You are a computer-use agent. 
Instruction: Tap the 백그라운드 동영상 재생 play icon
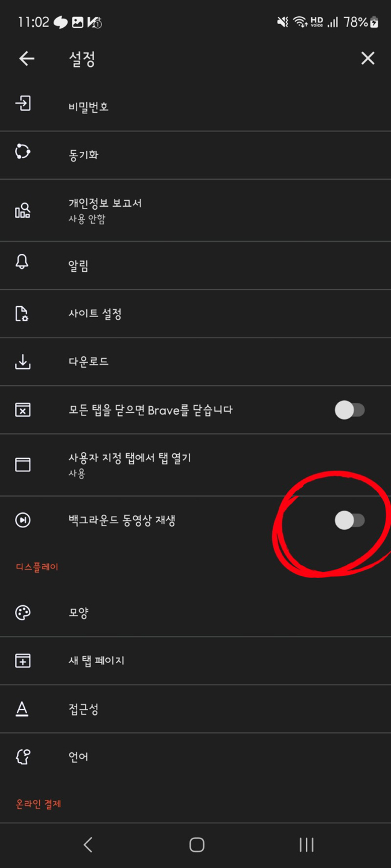click(x=23, y=520)
